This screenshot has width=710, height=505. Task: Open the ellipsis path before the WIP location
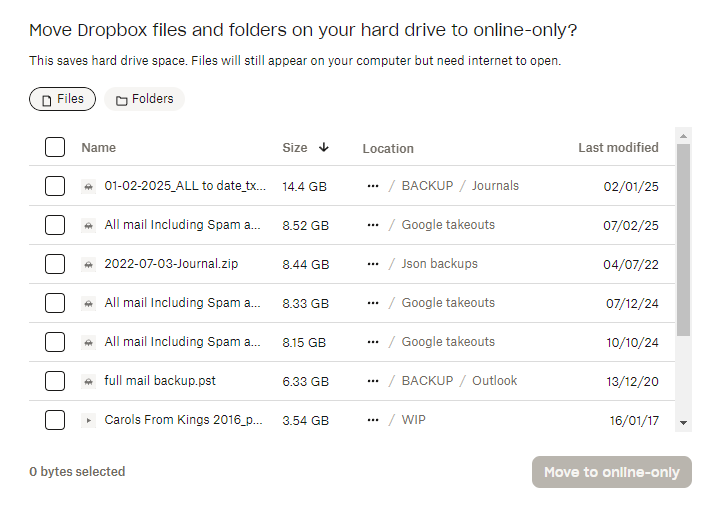click(373, 420)
